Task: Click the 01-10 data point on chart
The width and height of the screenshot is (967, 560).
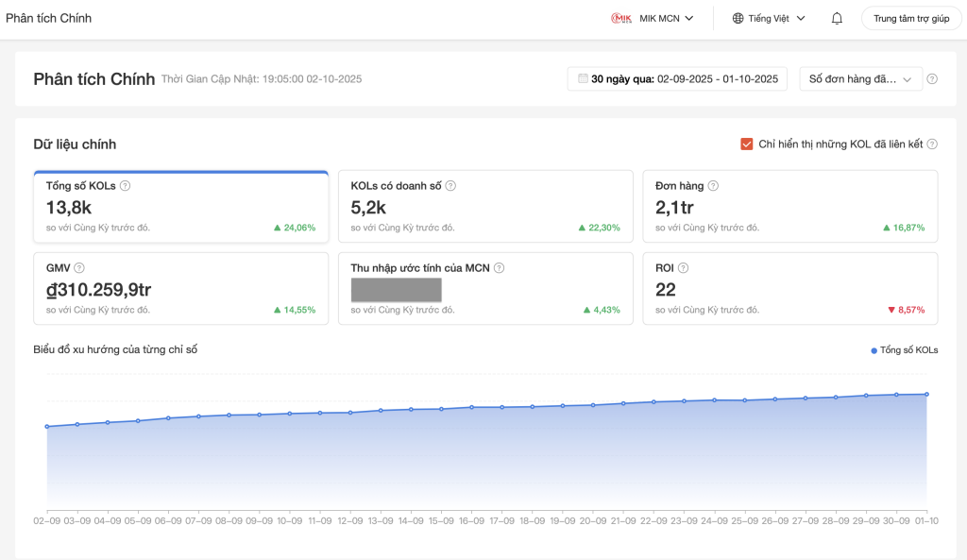Action: (x=926, y=395)
